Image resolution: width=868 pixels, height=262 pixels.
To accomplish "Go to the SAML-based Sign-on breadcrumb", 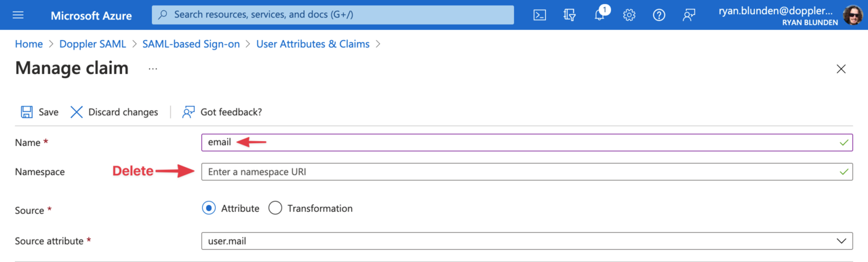I will pos(191,44).
